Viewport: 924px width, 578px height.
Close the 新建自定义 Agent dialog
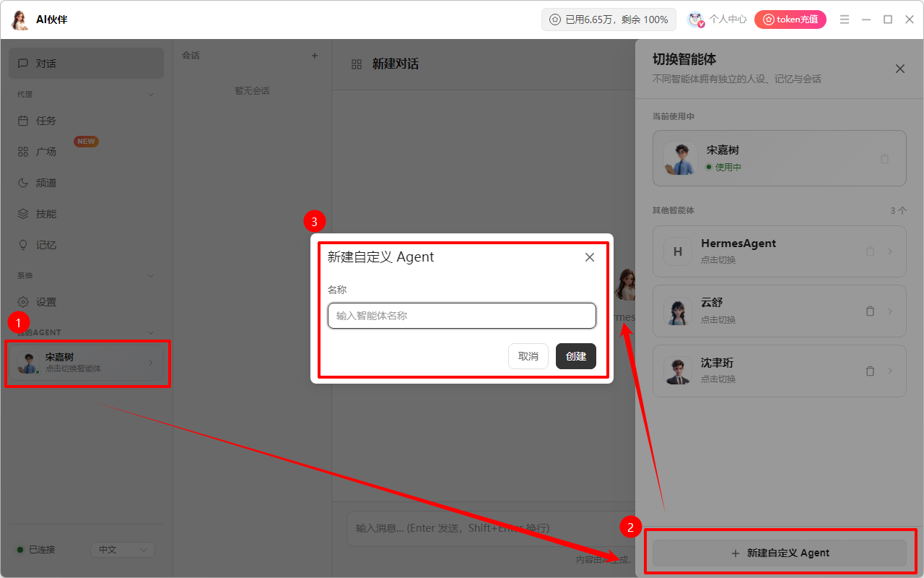pyautogui.click(x=590, y=257)
